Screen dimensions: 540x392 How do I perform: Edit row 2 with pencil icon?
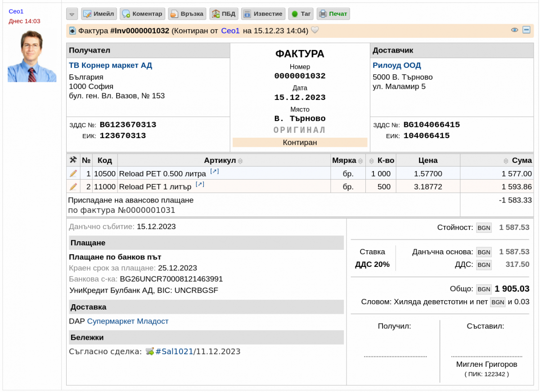click(73, 186)
